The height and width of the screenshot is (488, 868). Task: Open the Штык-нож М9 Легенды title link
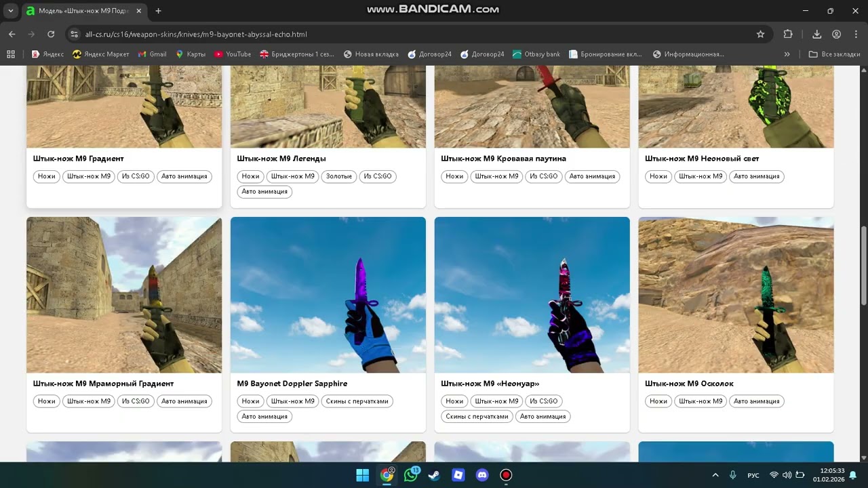click(x=281, y=159)
